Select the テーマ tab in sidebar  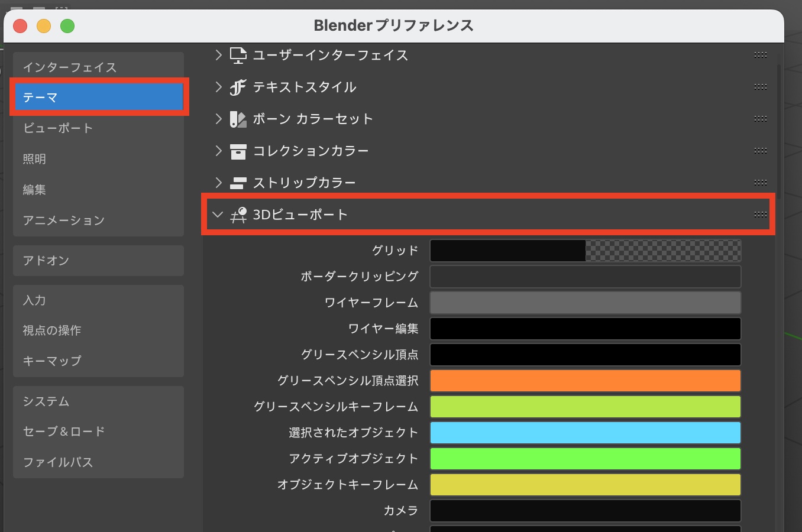point(99,98)
